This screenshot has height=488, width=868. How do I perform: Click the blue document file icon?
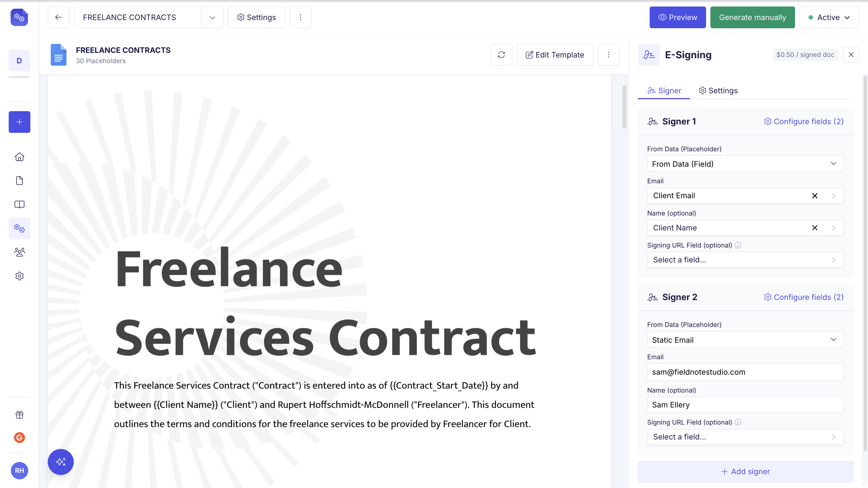58,54
